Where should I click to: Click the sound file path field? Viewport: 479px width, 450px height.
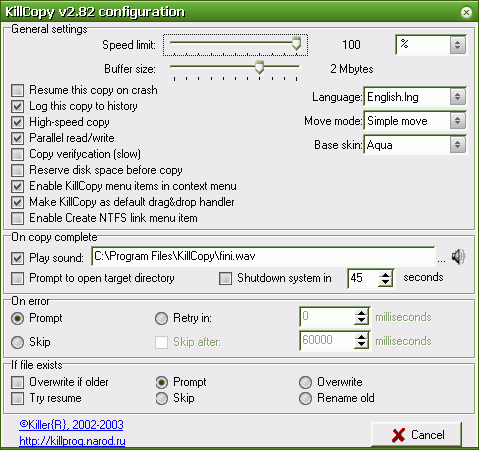[263, 256]
